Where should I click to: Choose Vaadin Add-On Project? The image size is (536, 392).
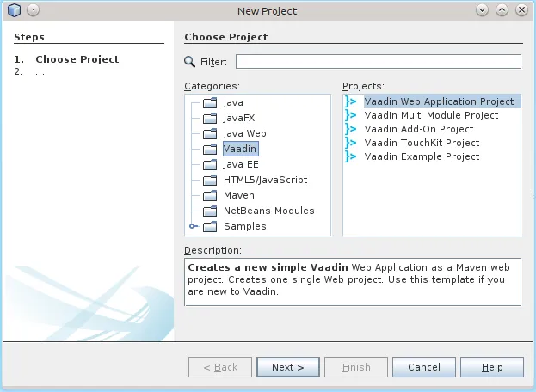(419, 129)
